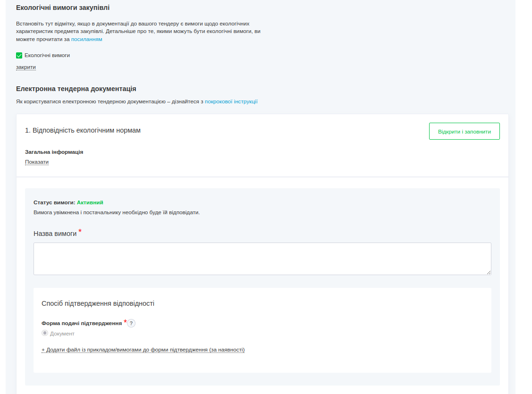Focus the Назва вимоги text area

coord(262,259)
